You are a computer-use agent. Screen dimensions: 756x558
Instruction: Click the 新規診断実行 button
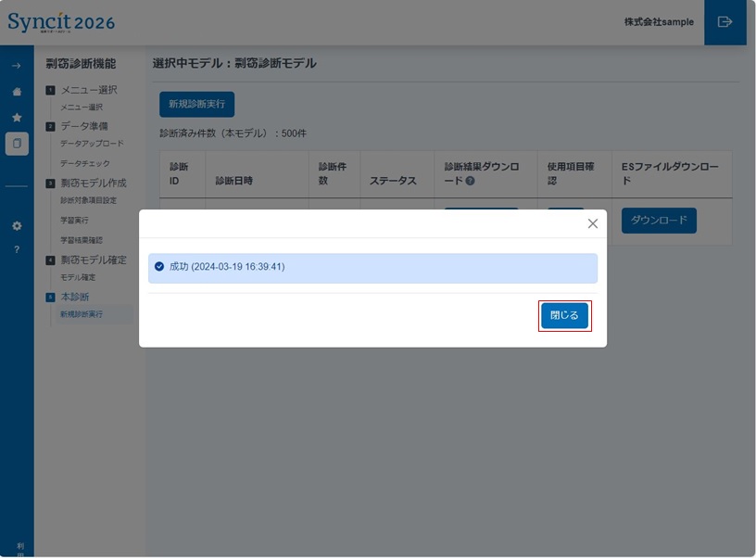tap(196, 104)
